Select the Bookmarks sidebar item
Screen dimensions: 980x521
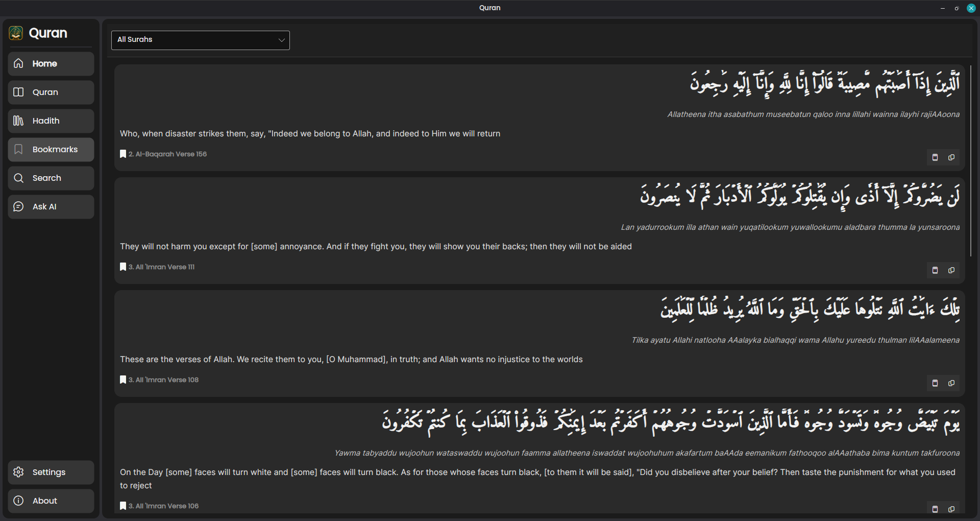[51, 150]
